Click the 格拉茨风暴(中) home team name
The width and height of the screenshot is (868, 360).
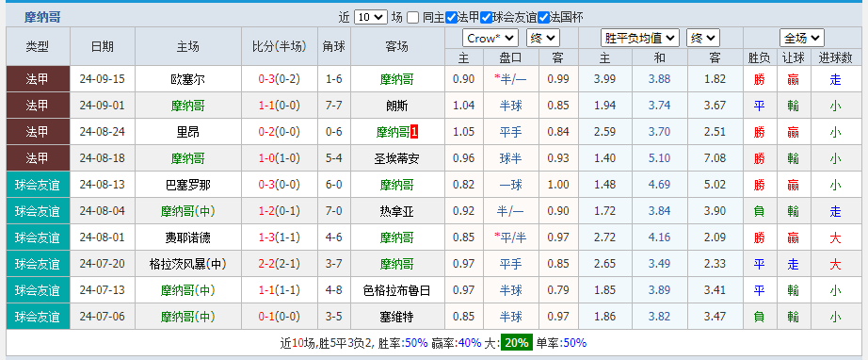point(187,264)
